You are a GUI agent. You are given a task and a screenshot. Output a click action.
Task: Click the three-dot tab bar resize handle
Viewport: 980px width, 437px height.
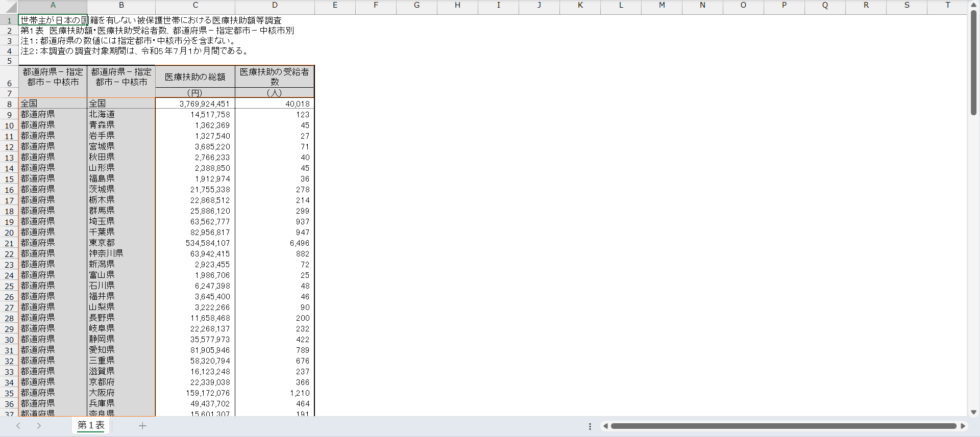point(590,426)
